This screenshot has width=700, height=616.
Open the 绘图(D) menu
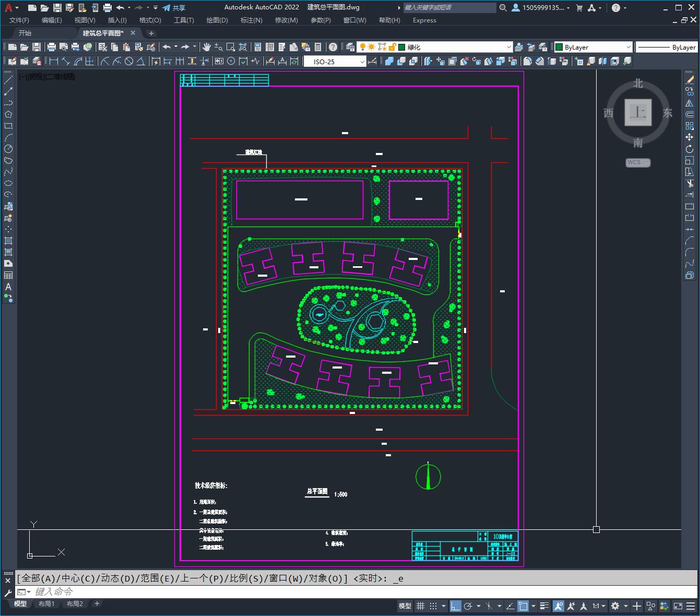217,20
